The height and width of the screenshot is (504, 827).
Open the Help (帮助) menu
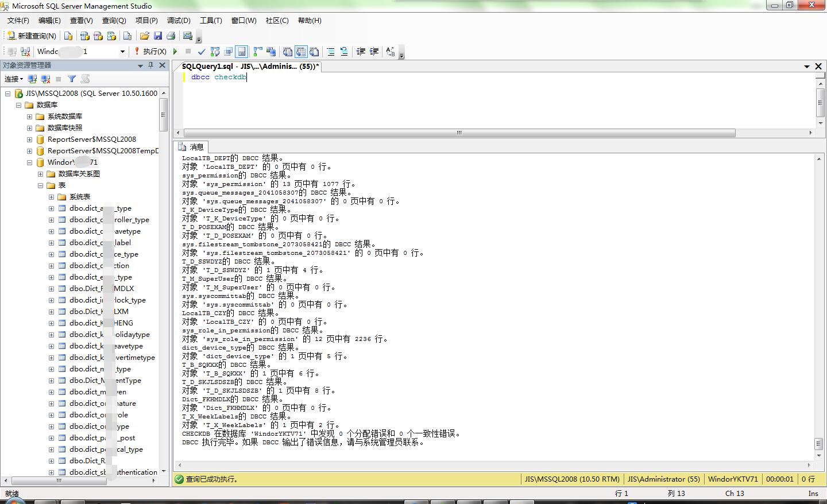(x=310, y=20)
